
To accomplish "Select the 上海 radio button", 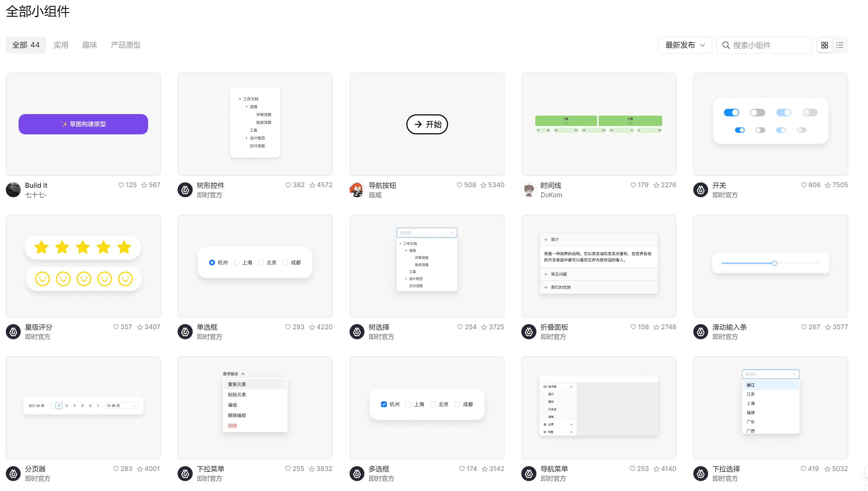I will [x=237, y=262].
